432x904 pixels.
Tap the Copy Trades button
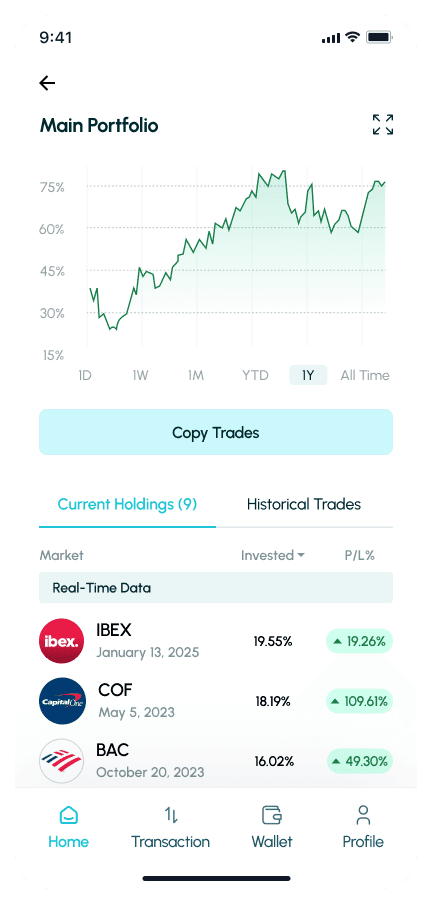tap(216, 432)
